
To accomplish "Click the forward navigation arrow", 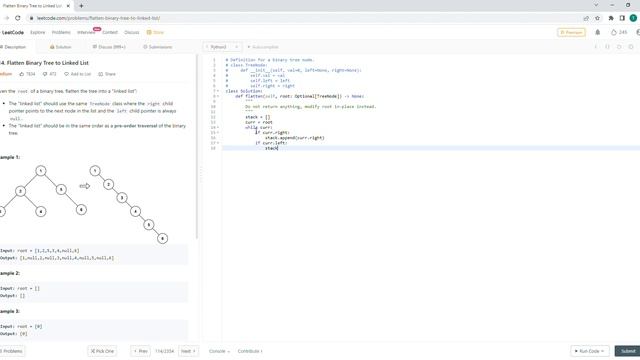I will tap(6, 18).
